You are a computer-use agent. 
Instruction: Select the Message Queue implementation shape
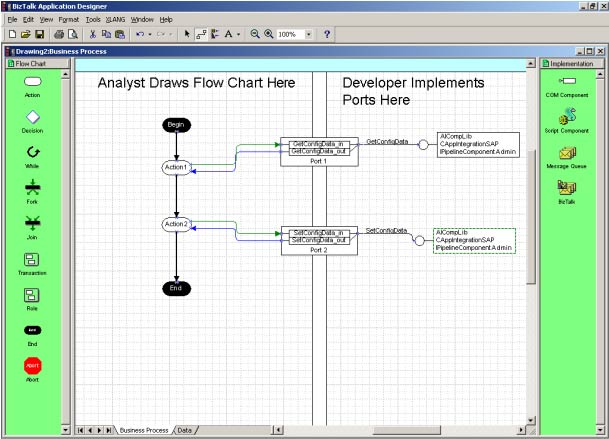[x=566, y=153]
